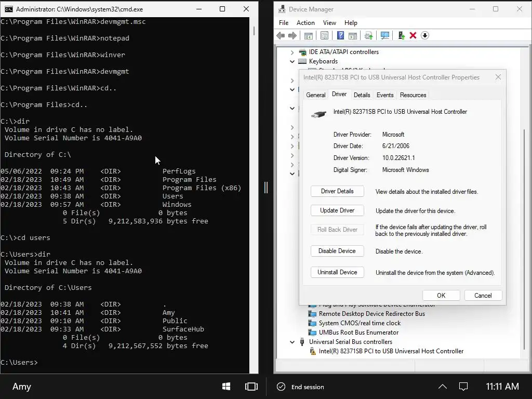Click the Update device driver toolbar icon
532x399 pixels.
(x=369, y=36)
